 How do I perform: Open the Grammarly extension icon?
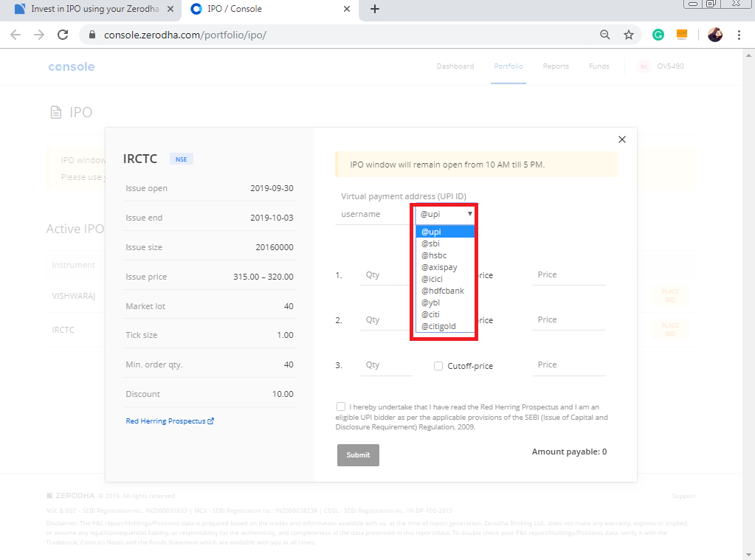[658, 35]
